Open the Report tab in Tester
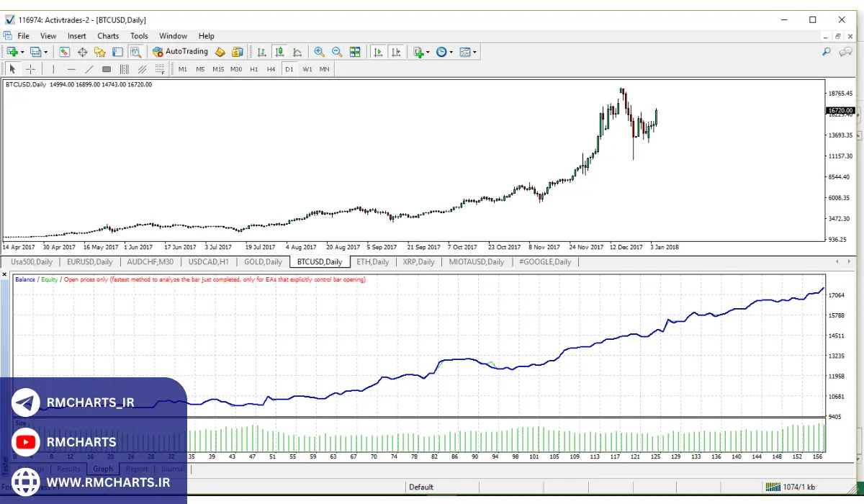864x504 pixels. click(x=137, y=469)
